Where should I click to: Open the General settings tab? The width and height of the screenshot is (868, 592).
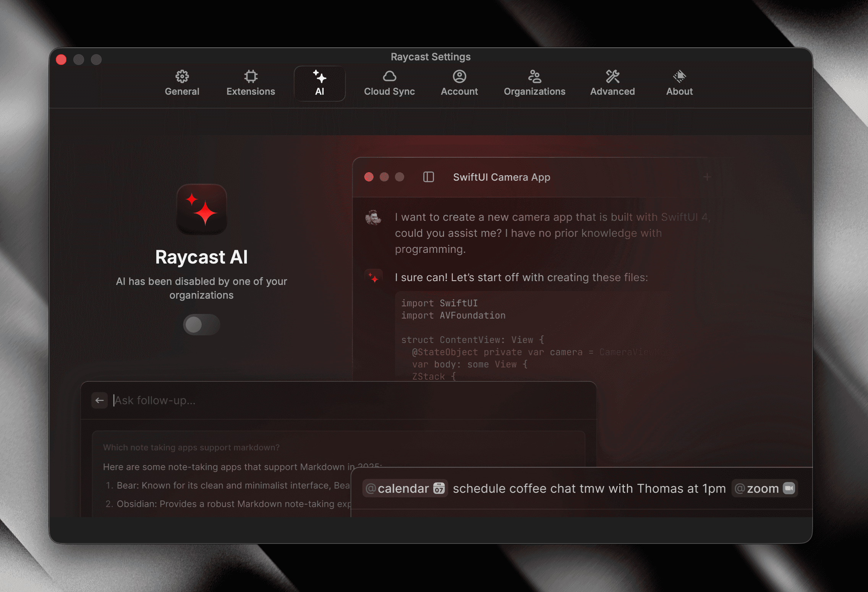[x=182, y=84]
